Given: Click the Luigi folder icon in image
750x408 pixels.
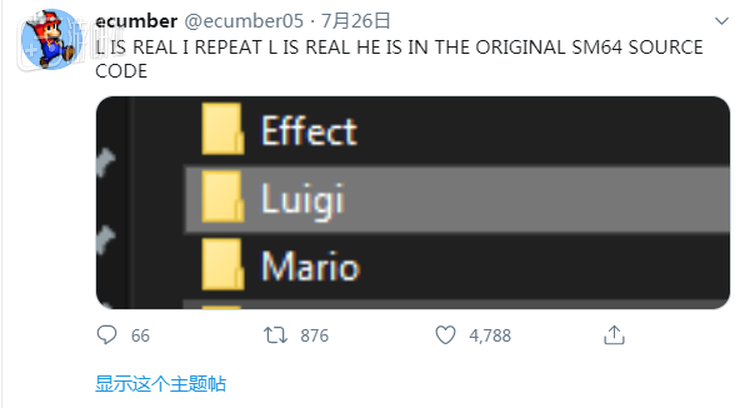Looking at the screenshot, I should point(222,200).
